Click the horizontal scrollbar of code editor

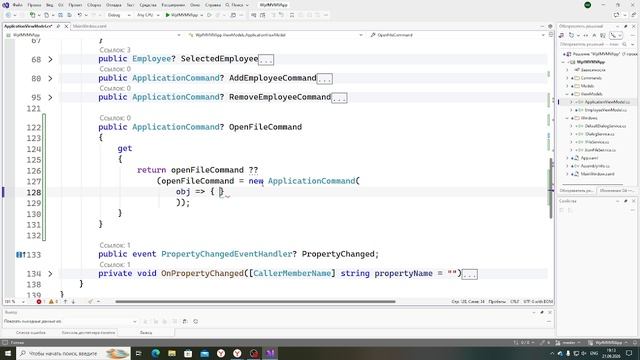pyautogui.click(x=255, y=302)
